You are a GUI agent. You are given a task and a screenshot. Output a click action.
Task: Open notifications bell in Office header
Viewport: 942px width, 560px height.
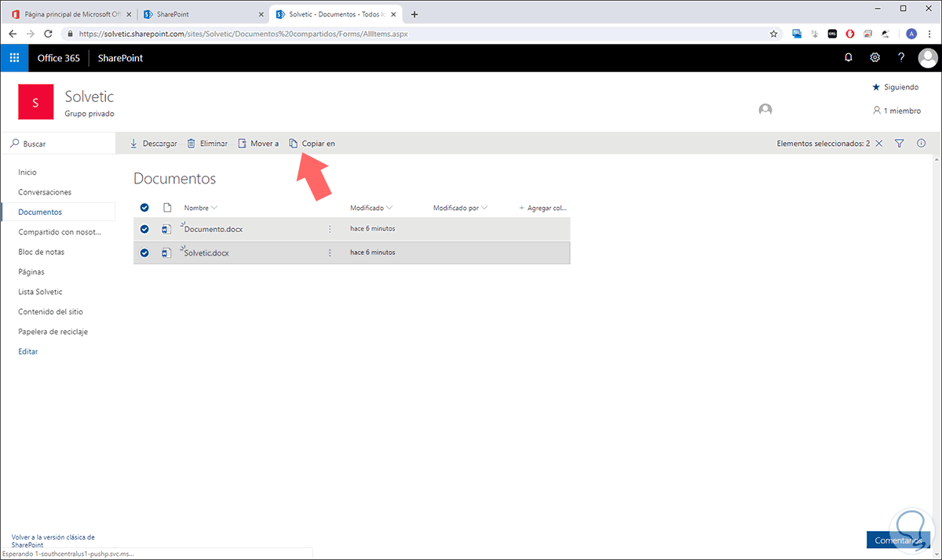click(849, 58)
